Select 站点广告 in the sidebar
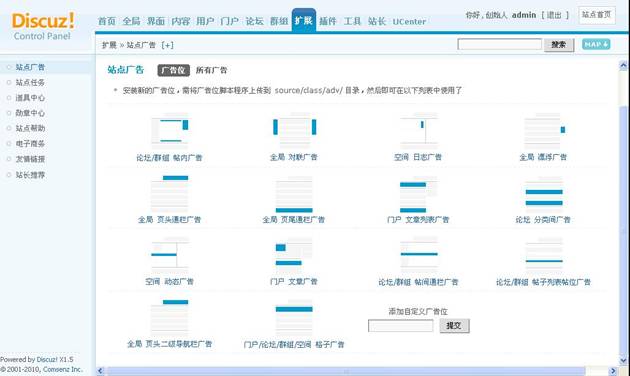The image size is (630, 376). pyautogui.click(x=30, y=67)
